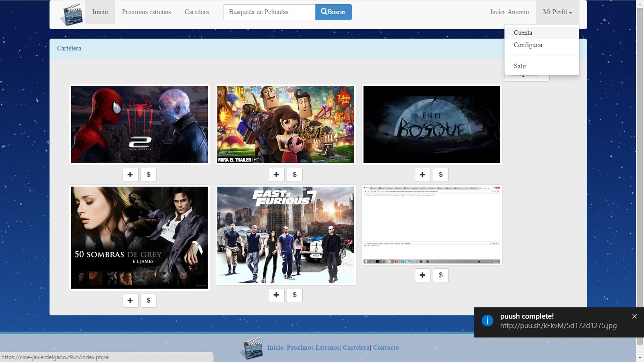Open Cartelera in the navbar
The width and height of the screenshot is (644, 362).
(x=197, y=12)
